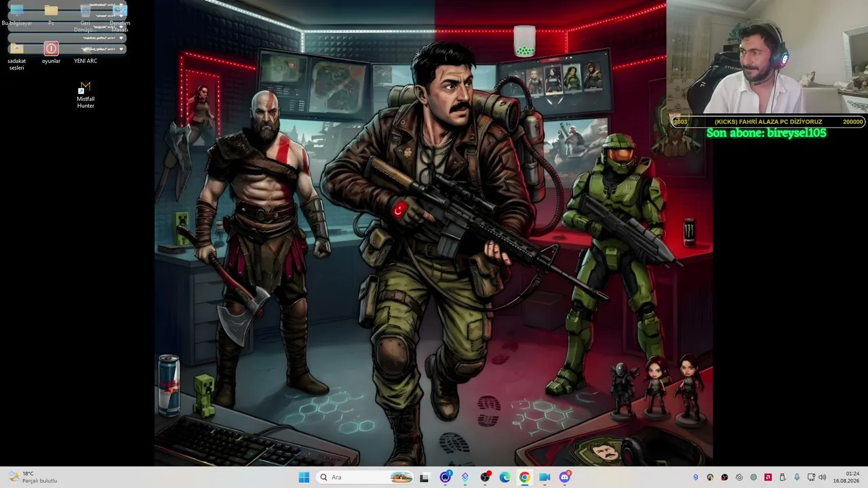Open the Windows Start menu

(304, 477)
